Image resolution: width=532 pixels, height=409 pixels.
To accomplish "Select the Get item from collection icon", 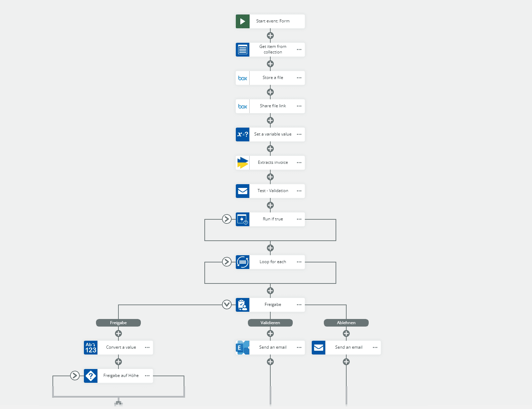I will click(x=243, y=50).
